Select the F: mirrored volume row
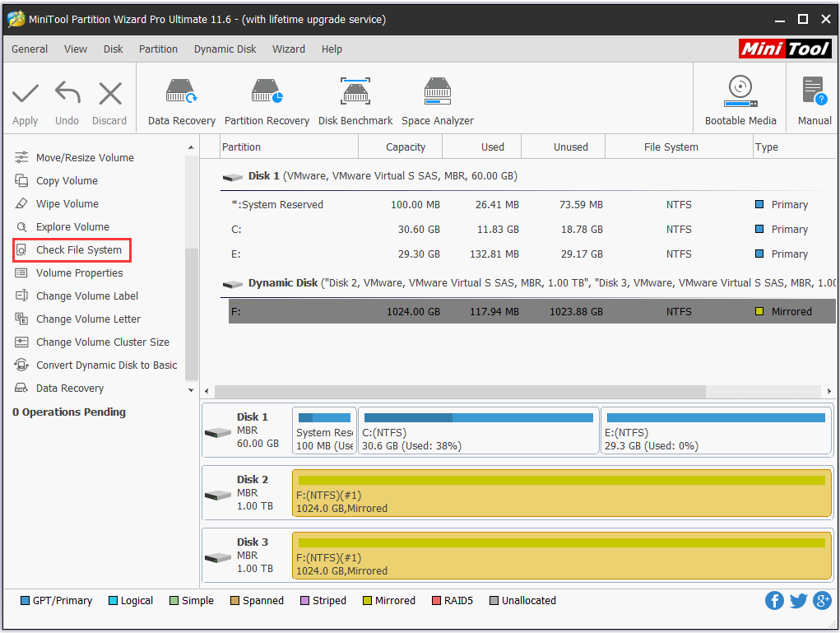The height and width of the screenshot is (633, 840). [x=532, y=311]
